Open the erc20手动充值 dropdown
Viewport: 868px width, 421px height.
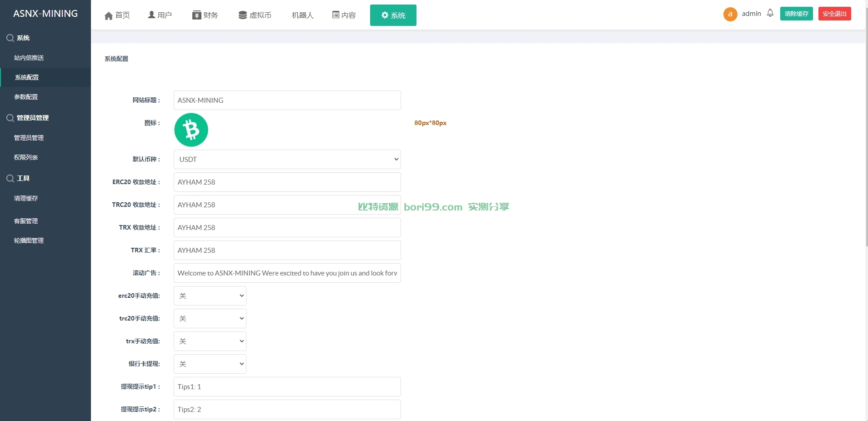pyautogui.click(x=210, y=296)
